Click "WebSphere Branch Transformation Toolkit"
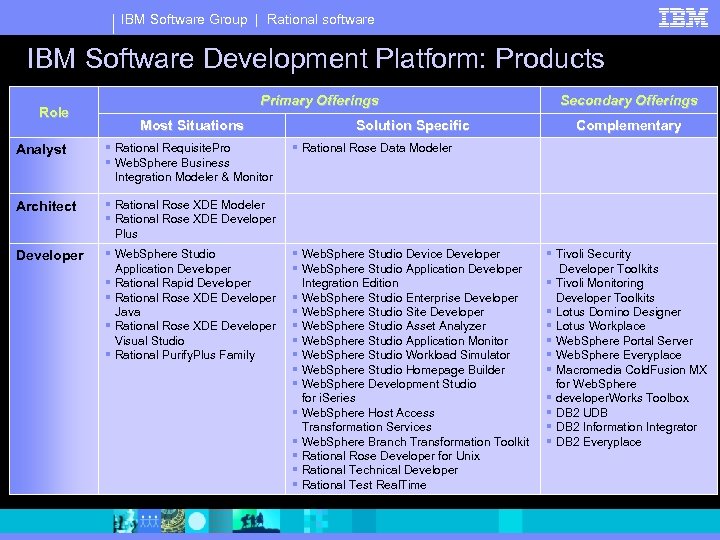The width and height of the screenshot is (720, 540). point(416,442)
